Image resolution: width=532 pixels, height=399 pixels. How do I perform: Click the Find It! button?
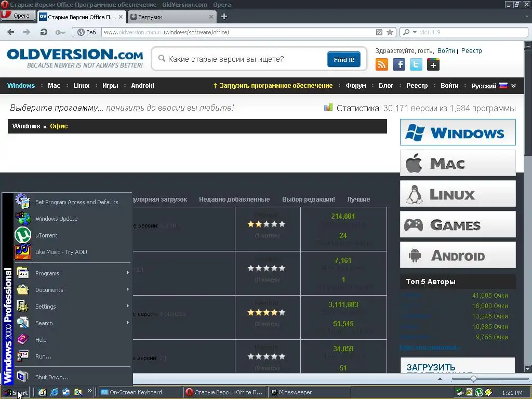click(344, 60)
